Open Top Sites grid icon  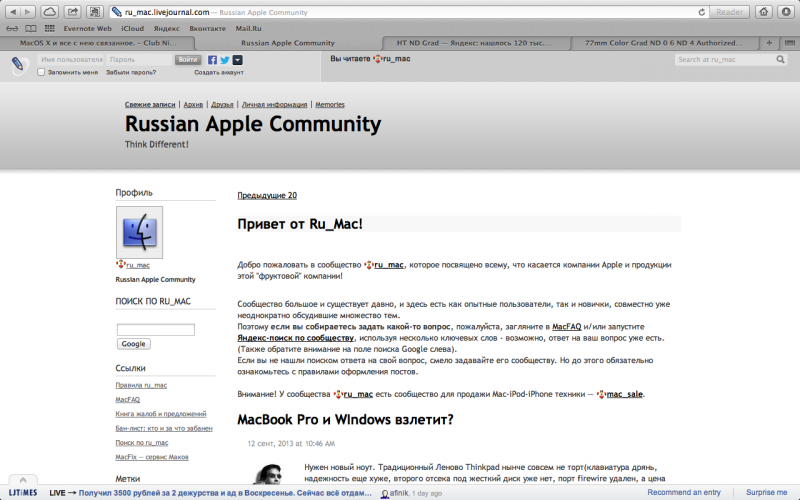click(49, 29)
